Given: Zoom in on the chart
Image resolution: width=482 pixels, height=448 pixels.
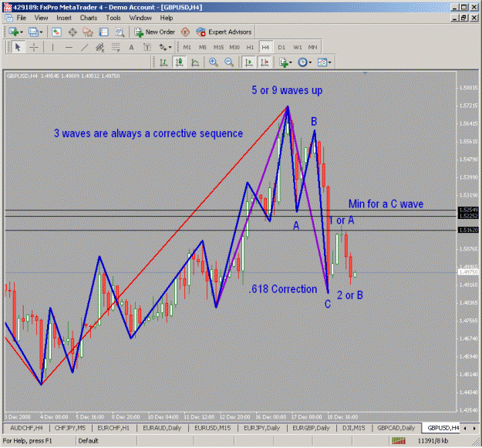Looking at the screenshot, I should coord(214,62).
